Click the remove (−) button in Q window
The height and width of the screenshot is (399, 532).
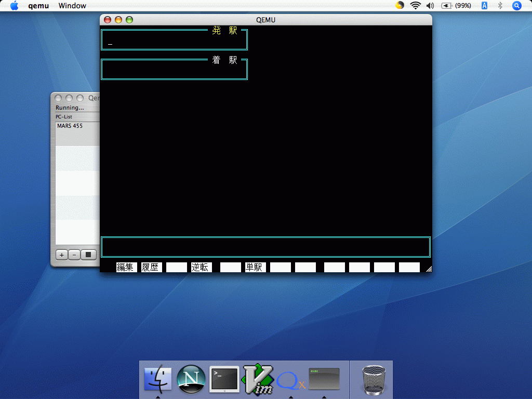click(x=74, y=255)
